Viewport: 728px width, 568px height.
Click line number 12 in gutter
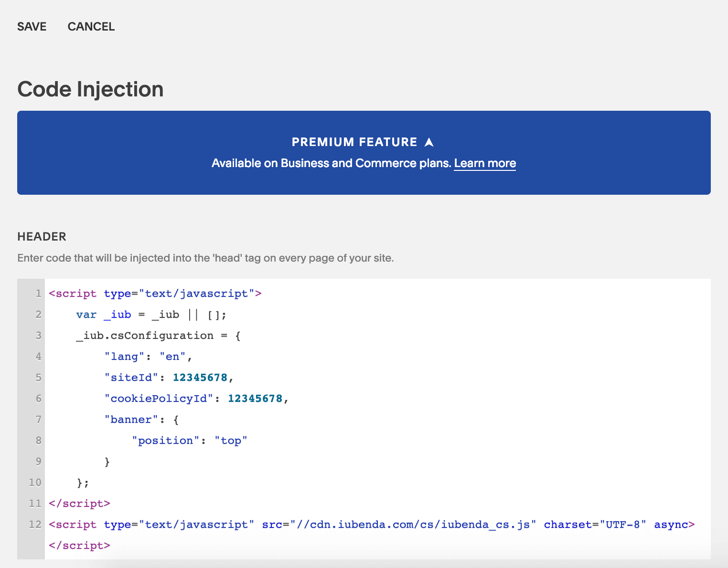[x=35, y=525]
